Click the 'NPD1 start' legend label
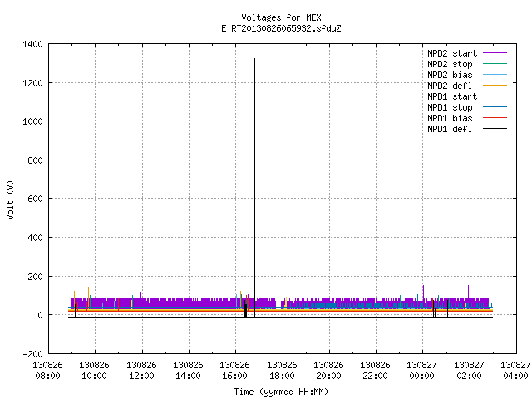Viewport: 532px width, 399px height. tap(452, 96)
